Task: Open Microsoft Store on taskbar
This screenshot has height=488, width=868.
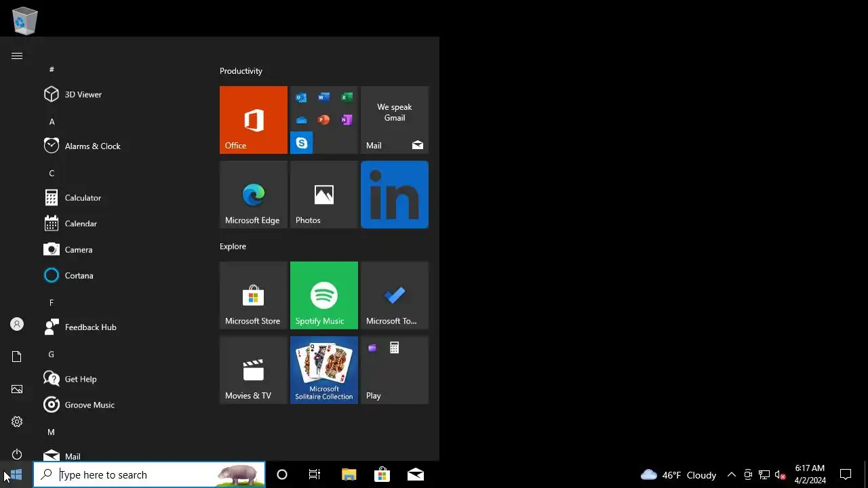Action: pos(382,474)
